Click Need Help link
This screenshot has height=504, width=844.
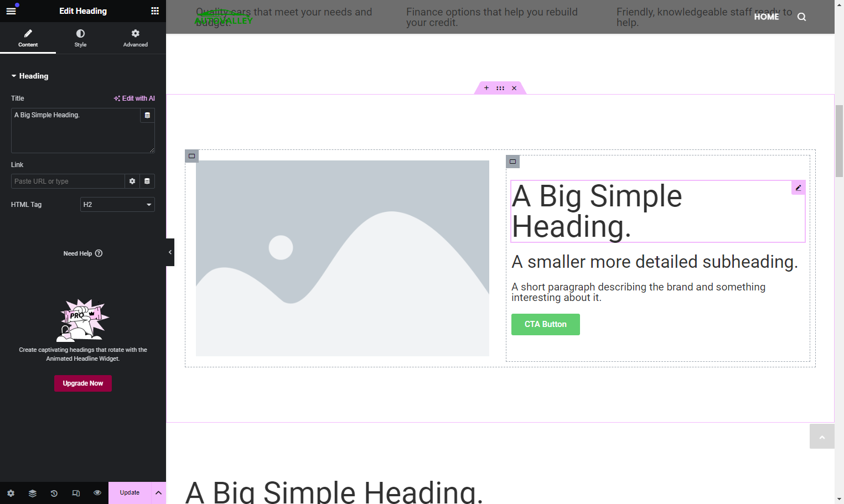click(83, 253)
